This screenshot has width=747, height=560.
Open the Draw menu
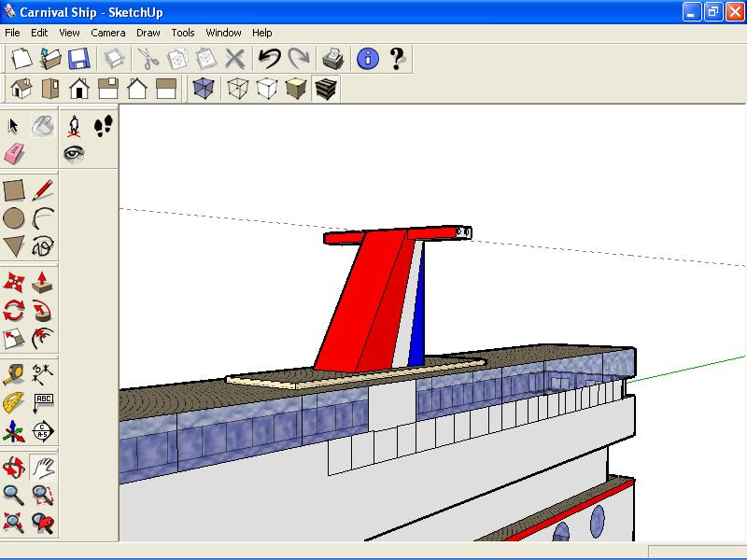coord(148,33)
